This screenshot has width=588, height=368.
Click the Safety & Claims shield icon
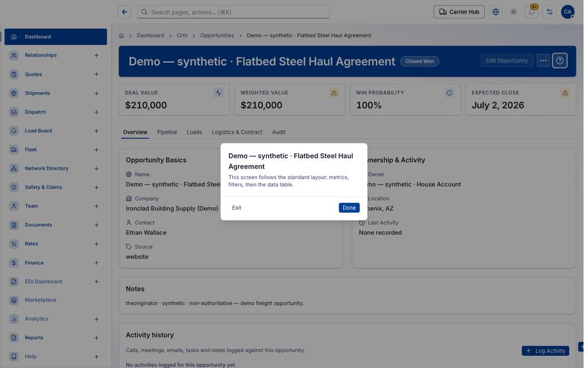tap(14, 187)
